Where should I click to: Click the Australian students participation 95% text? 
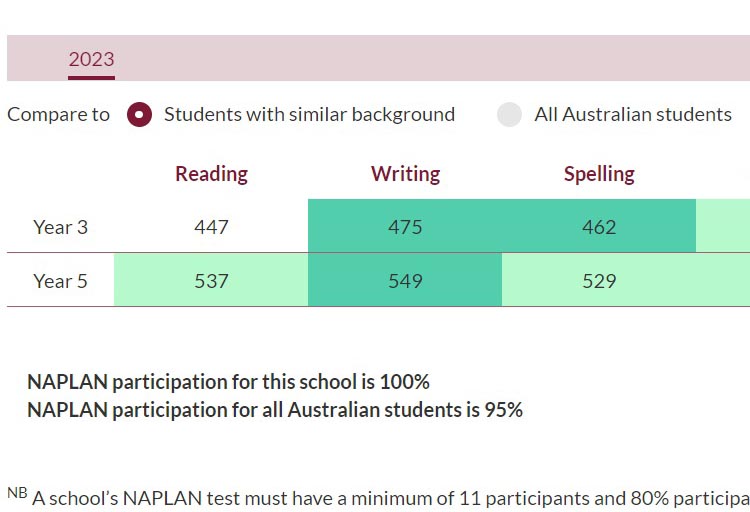point(275,410)
